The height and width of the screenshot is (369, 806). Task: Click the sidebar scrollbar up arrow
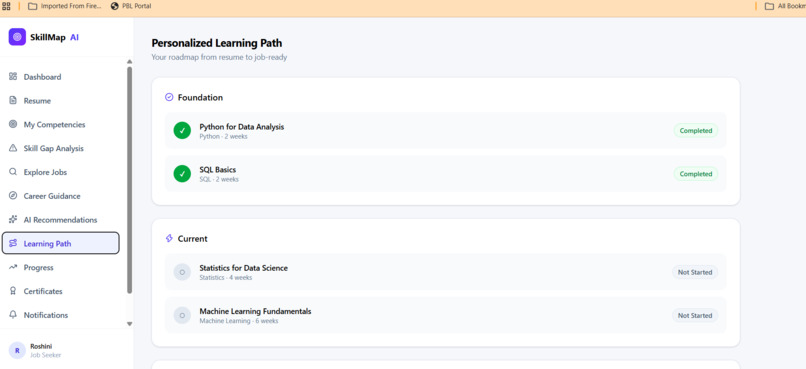click(x=130, y=62)
